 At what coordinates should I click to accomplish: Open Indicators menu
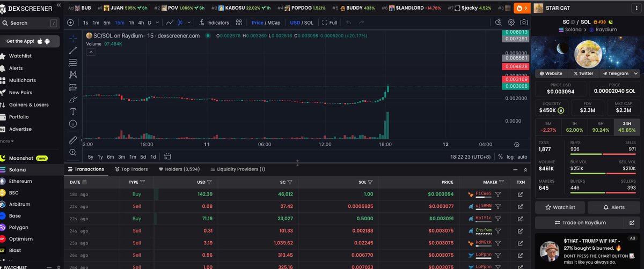pyautogui.click(x=214, y=23)
